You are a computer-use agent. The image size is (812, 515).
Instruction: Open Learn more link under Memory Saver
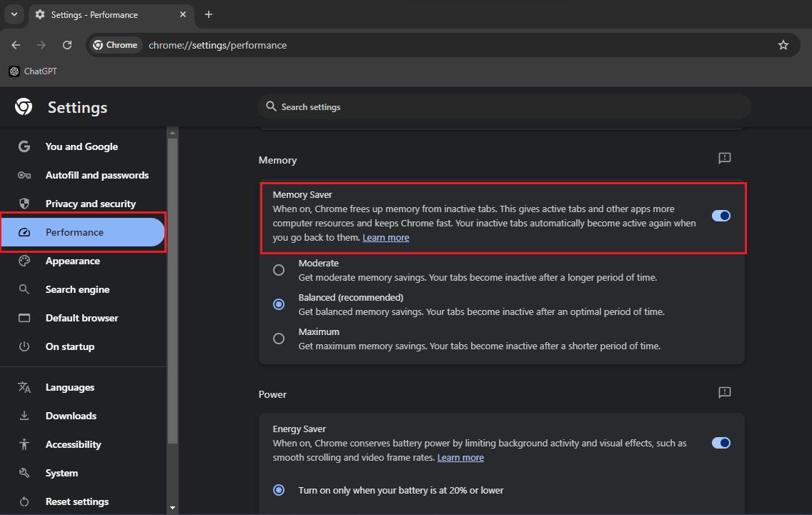(x=386, y=238)
